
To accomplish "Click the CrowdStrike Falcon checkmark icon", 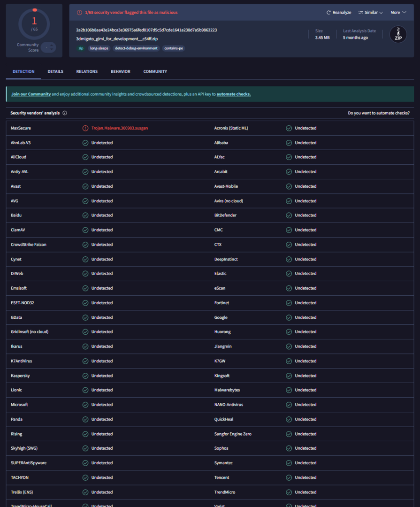I will (85, 245).
